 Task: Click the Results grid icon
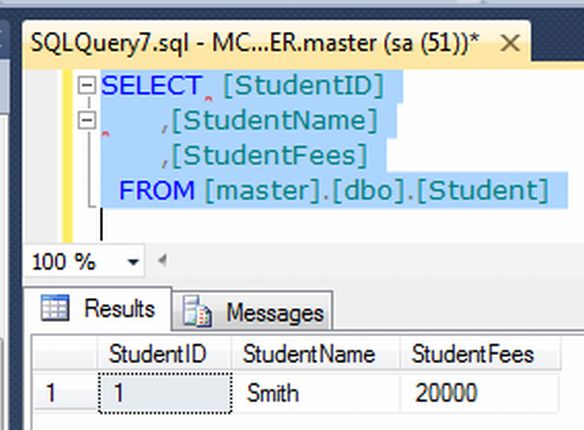[55, 308]
